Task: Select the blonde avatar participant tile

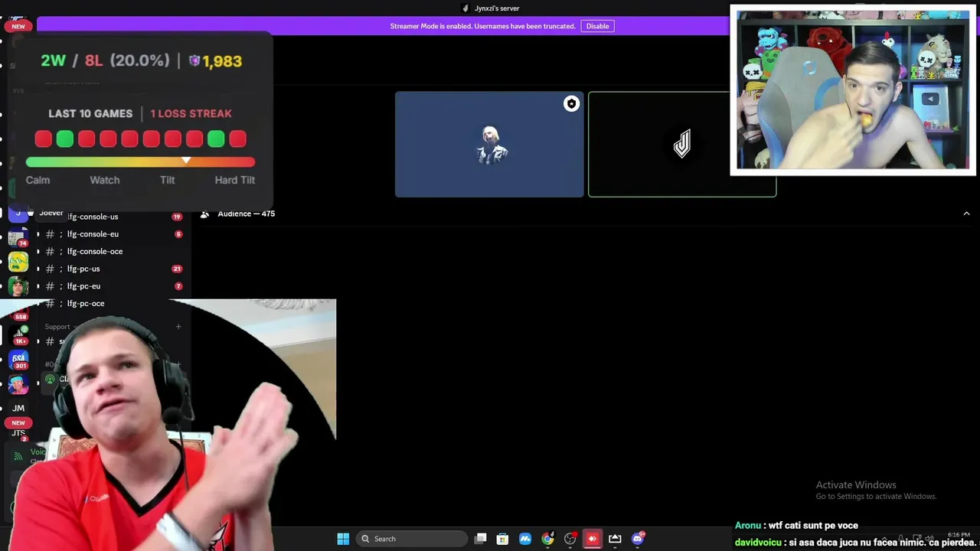Action: click(489, 145)
